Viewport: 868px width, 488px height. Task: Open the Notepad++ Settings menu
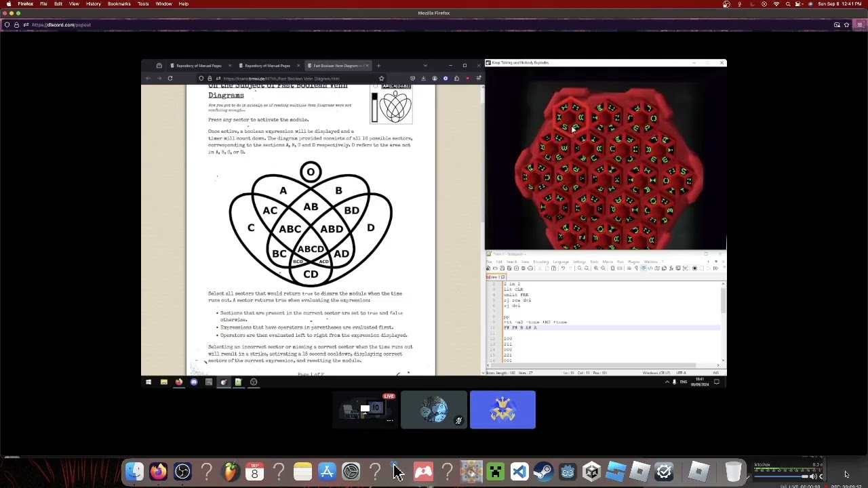(x=579, y=262)
